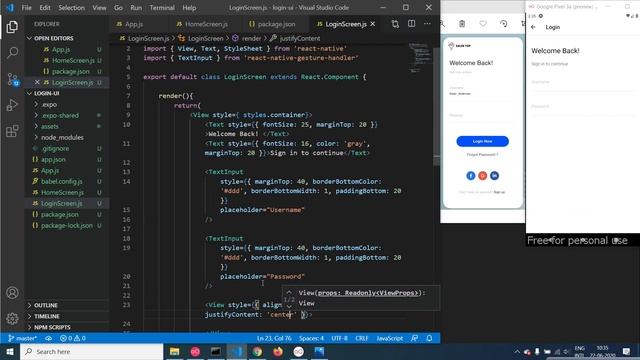Expand the NPM Scripts section
Viewport: 640px width, 360px height.
pyautogui.click(x=52, y=327)
